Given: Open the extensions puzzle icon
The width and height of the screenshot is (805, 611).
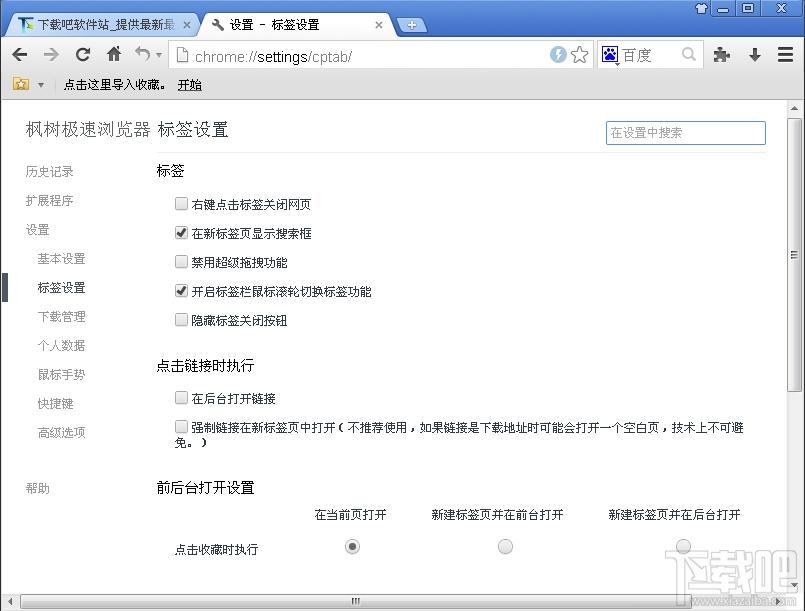Looking at the screenshot, I should tap(722, 54).
